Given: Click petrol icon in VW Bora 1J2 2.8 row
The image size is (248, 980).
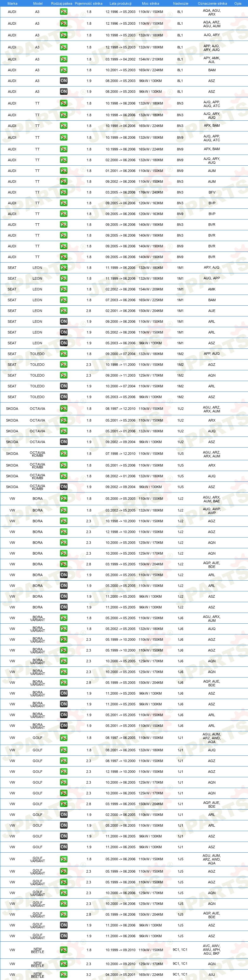Looking at the screenshot, I should pyautogui.click(x=64, y=564).
